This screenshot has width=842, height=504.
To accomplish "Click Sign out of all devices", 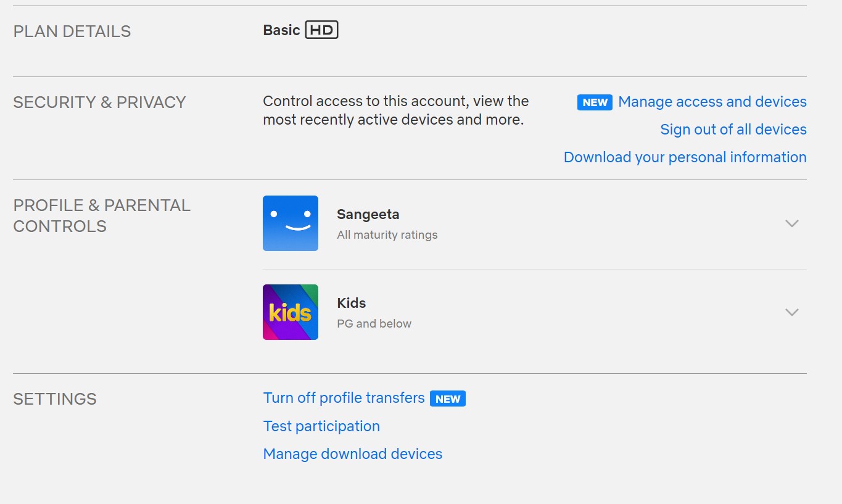I will [733, 129].
